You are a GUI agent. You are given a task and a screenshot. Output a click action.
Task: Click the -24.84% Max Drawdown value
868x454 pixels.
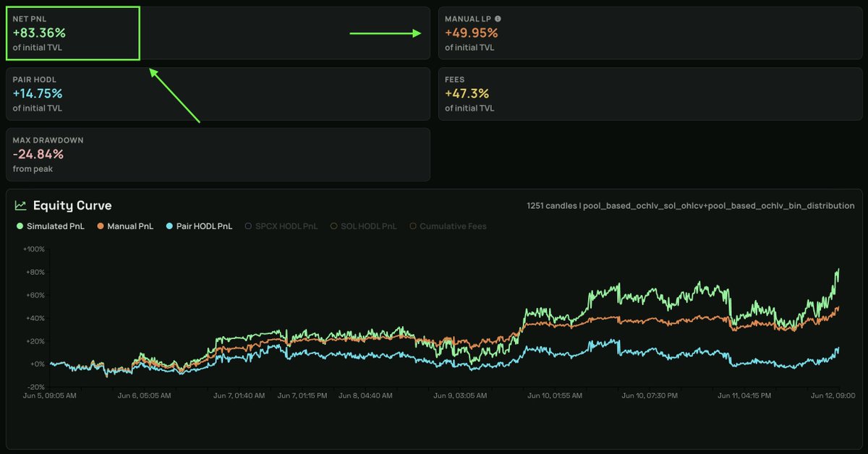click(x=38, y=154)
